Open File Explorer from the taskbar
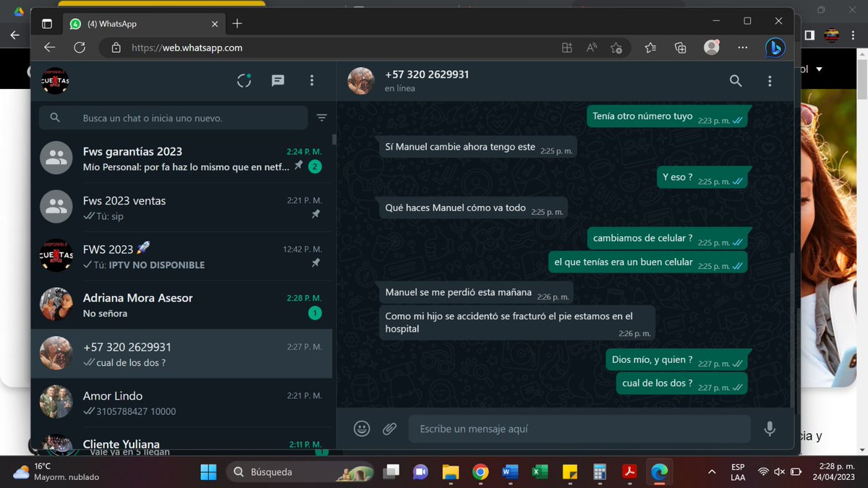 pos(451,472)
